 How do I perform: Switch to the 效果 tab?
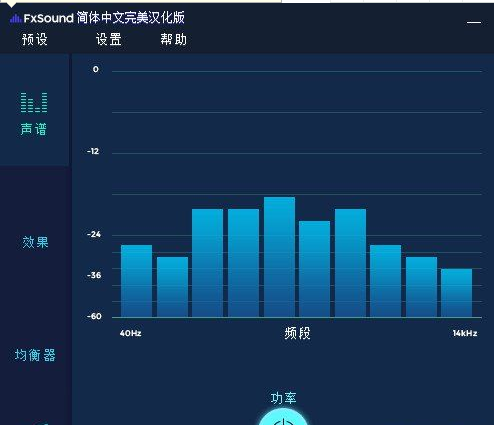coord(35,242)
